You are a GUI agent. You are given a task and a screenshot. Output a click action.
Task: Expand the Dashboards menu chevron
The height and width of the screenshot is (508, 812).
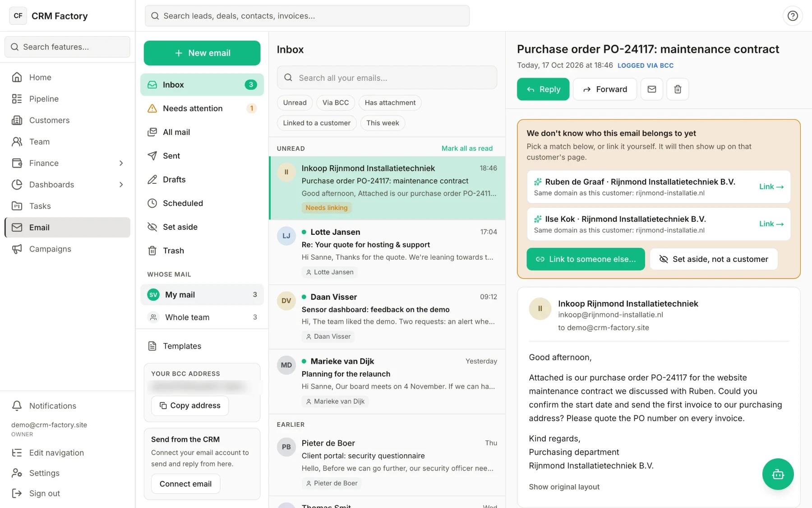click(121, 185)
